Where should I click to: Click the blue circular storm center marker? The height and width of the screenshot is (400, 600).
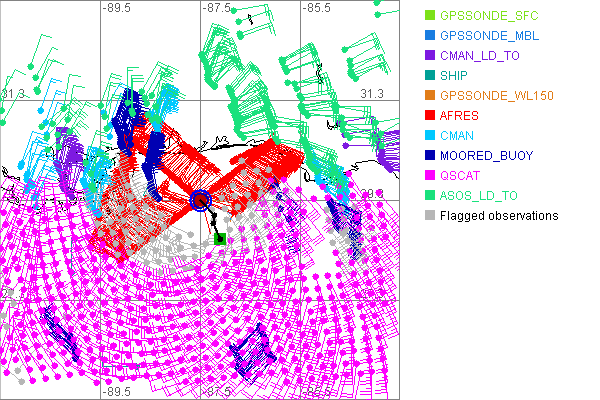click(203, 200)
